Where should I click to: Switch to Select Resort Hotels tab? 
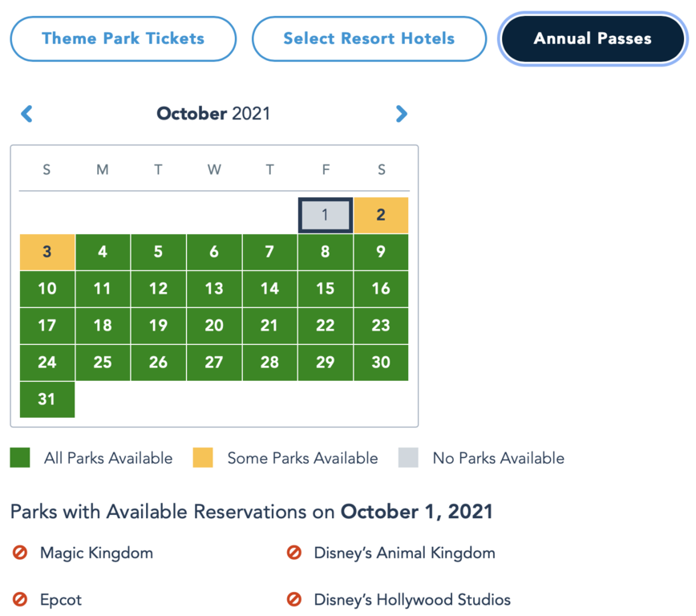[369, 38]
